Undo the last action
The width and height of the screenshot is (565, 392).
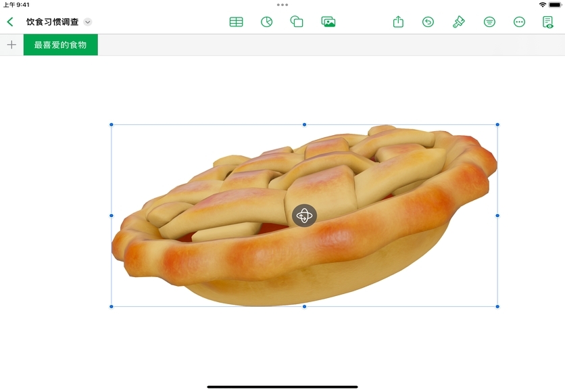click(428, 22)
